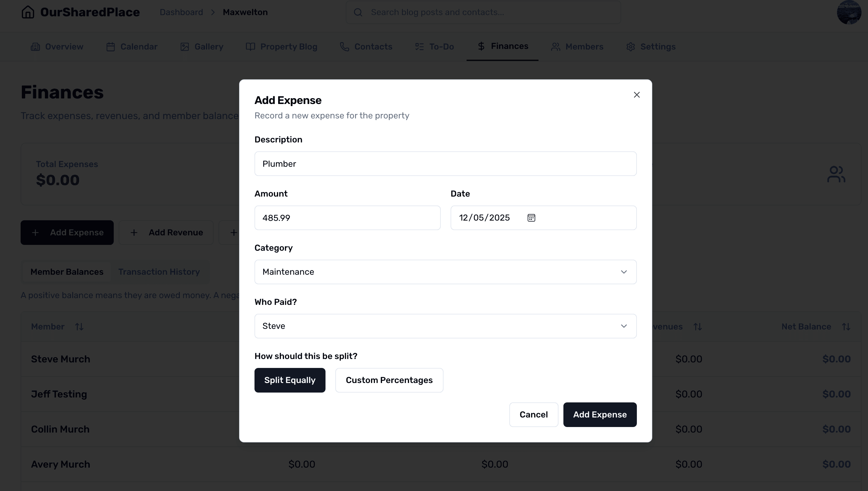This screenshot has width=868, height=491.
Task: Open the OurSharedPlace home icon
Action: click(x=28, y=12)
